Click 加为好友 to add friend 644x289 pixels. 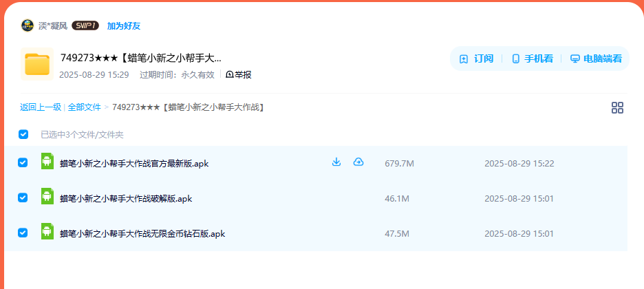pos(124,26)
